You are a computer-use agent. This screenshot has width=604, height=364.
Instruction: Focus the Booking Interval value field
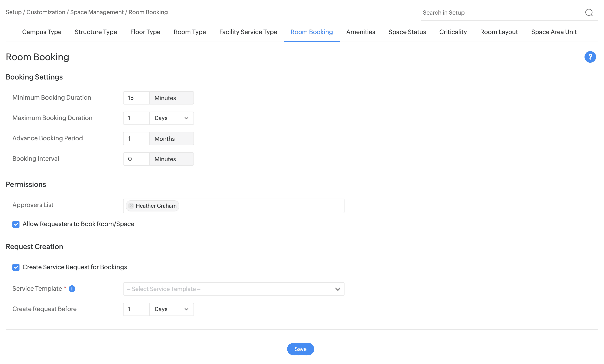click(x=136, y=159)
